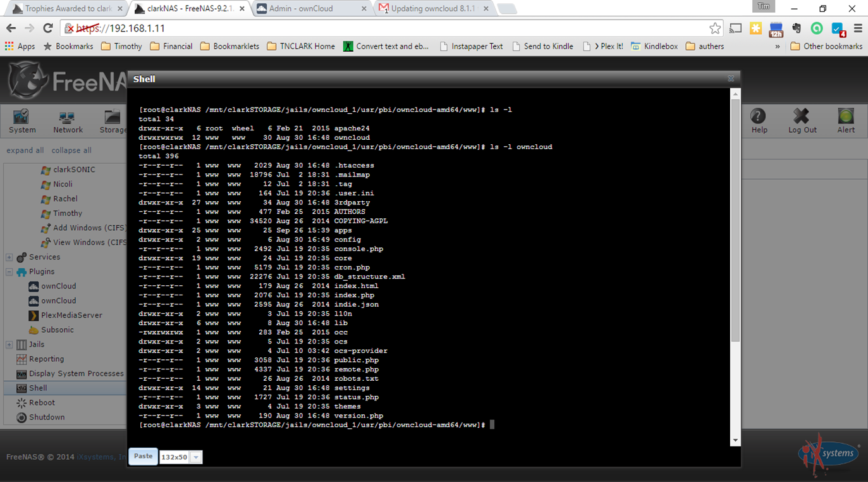The image size is (868, 482).
Task: Open the TNCLARK Home bookmarks folder
Action: pyautogui.click(x=301, y=46)
